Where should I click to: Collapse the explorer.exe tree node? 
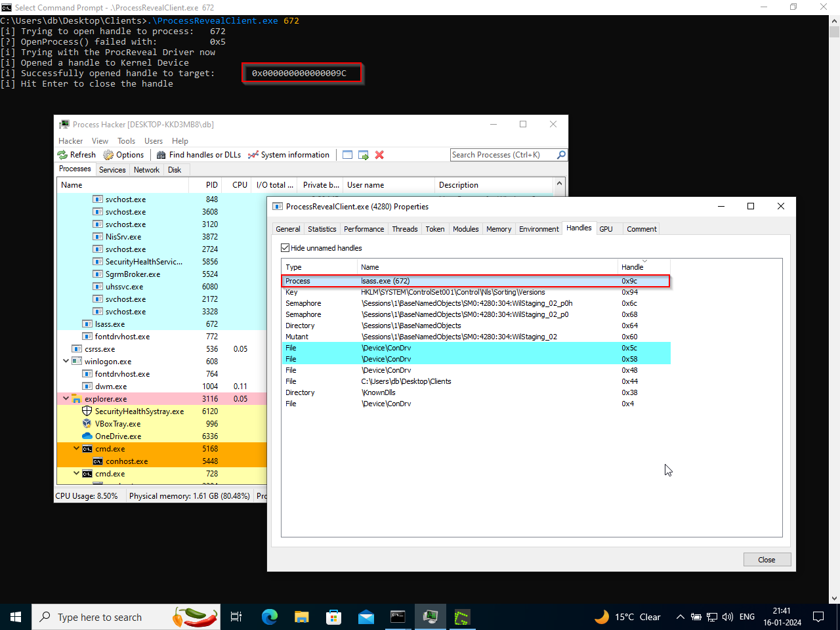66,398
